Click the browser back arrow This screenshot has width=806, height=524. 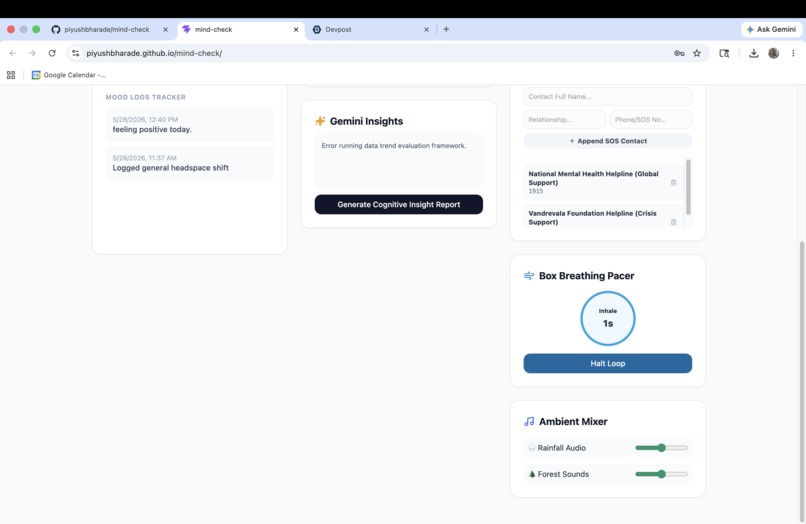coord(13,53)
